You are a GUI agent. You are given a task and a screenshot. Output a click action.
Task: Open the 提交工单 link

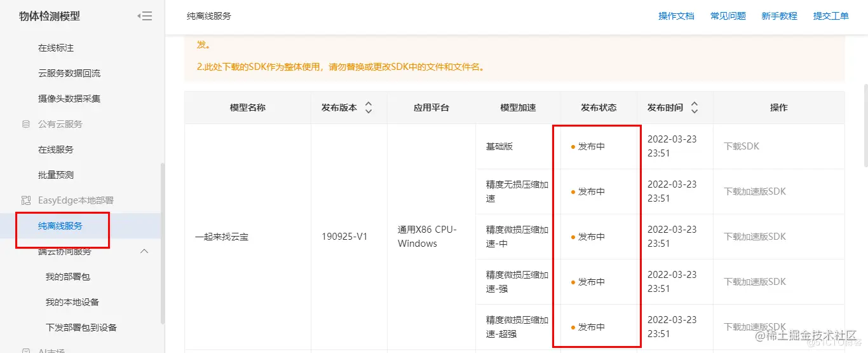(831, 16)
